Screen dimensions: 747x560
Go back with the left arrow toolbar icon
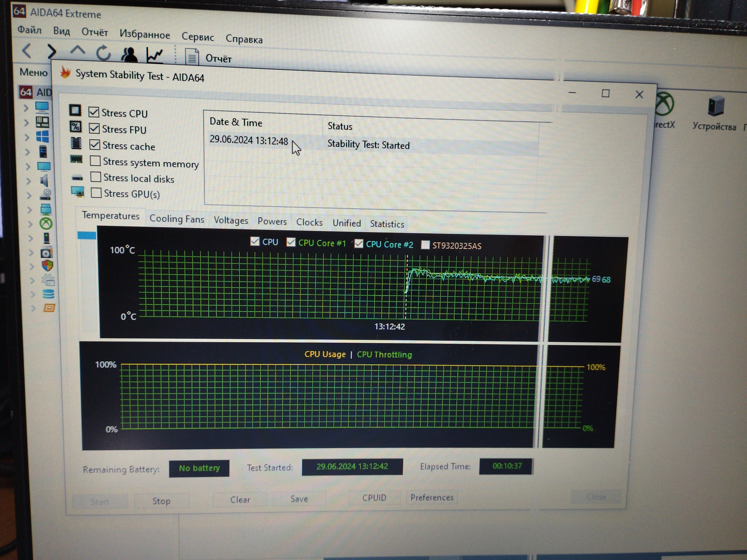tap(26, 51)
